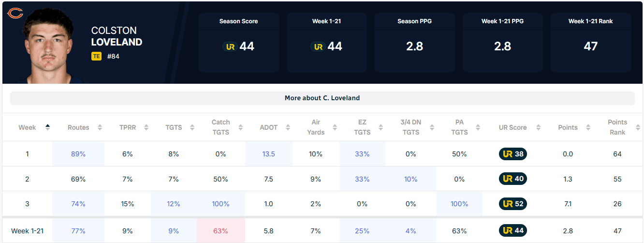Image resolution: width=644 pixels, height=243 pixels.
Task: Click the TE position badge
Action: pos(96,56)
